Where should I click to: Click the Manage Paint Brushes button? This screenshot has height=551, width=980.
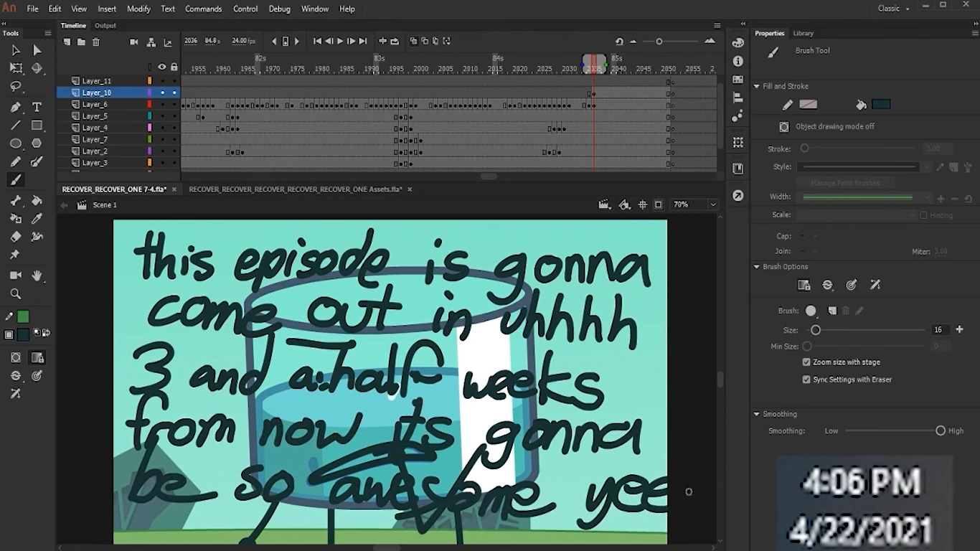[x=845, y=183]
